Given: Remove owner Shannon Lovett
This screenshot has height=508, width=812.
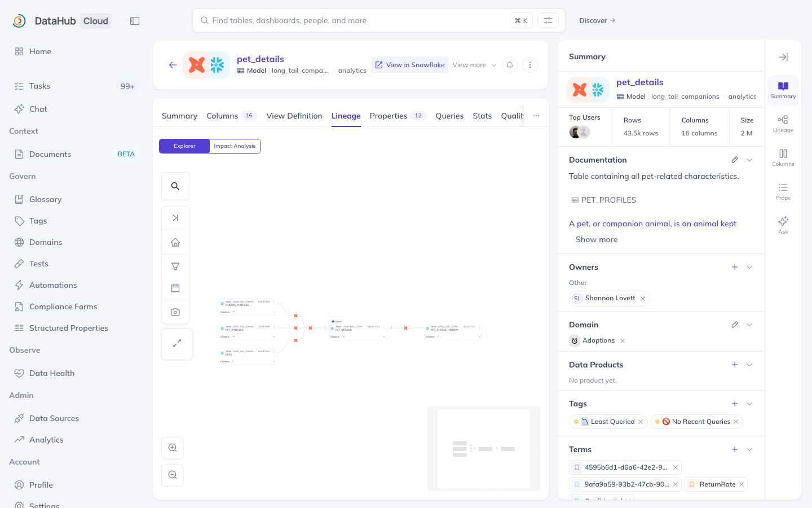Looking at the screenshot, I should click(x=643, y=299).
